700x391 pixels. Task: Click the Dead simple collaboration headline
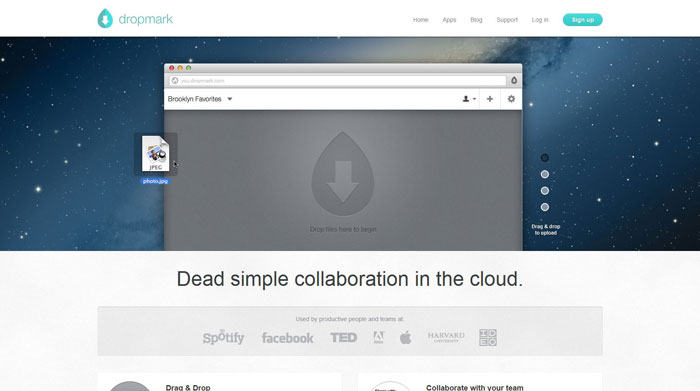pos(350,279)
